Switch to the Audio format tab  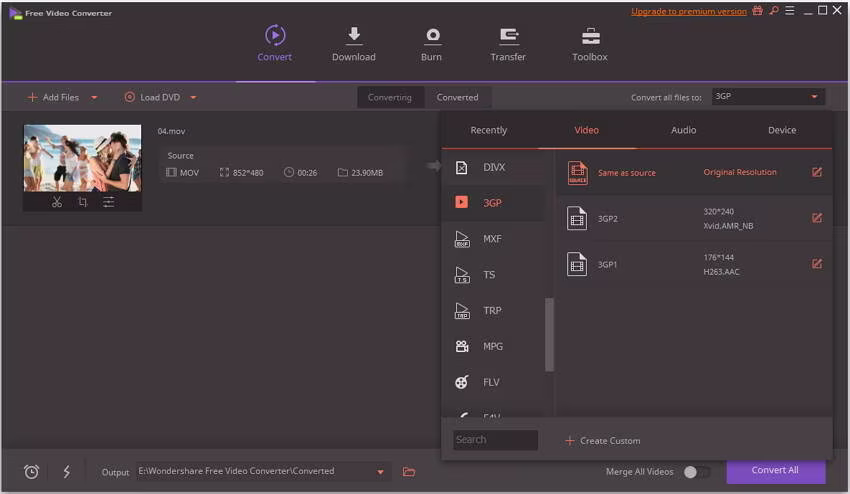(684, 130)
